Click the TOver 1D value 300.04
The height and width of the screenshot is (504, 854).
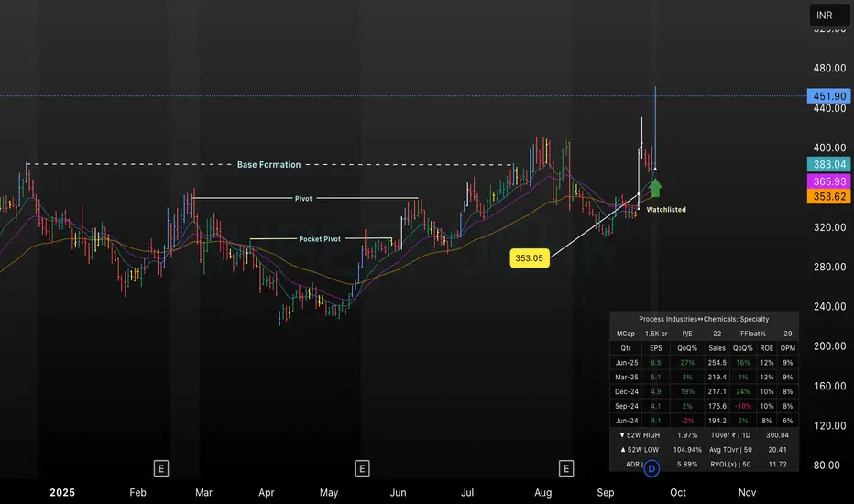[x=777, y=435]
